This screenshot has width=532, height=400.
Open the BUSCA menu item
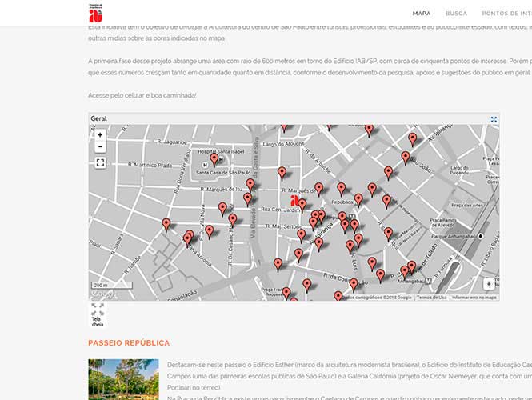tap(456, 14)
